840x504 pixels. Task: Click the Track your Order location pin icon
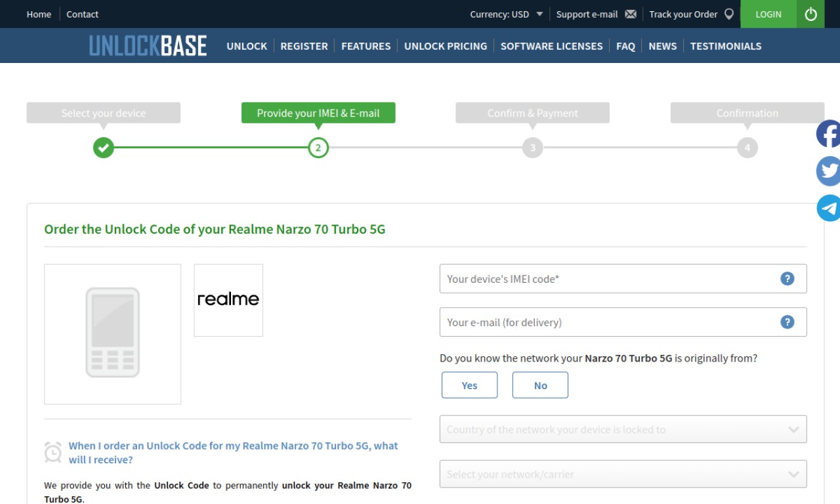point(729,14)
